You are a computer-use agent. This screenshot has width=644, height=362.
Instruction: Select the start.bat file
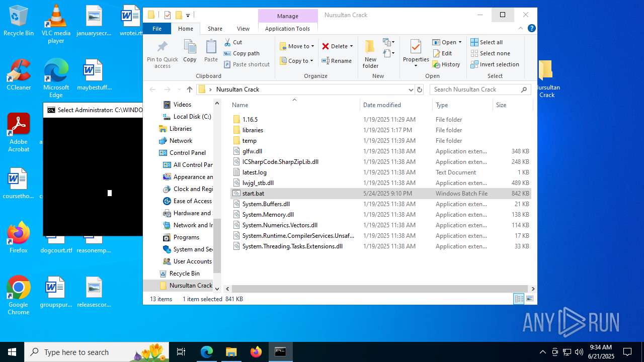tap(381, 194)
